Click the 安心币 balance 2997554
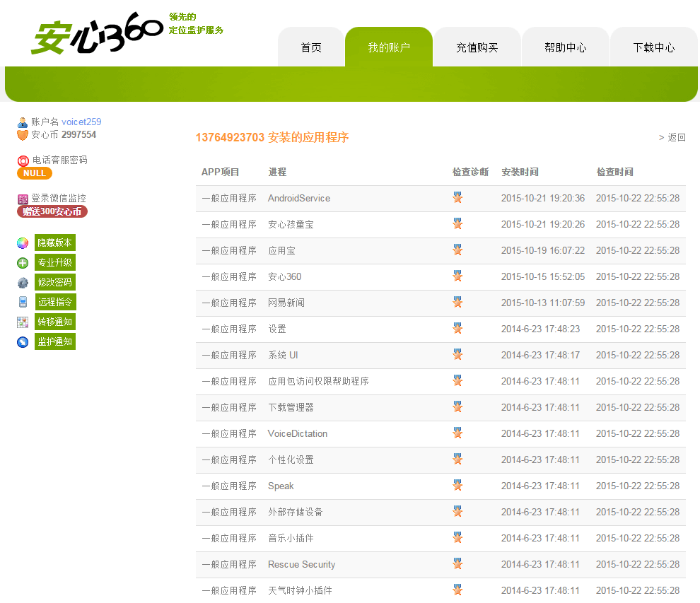The height and width of the screenshot is (603, 700). (78, 134)
